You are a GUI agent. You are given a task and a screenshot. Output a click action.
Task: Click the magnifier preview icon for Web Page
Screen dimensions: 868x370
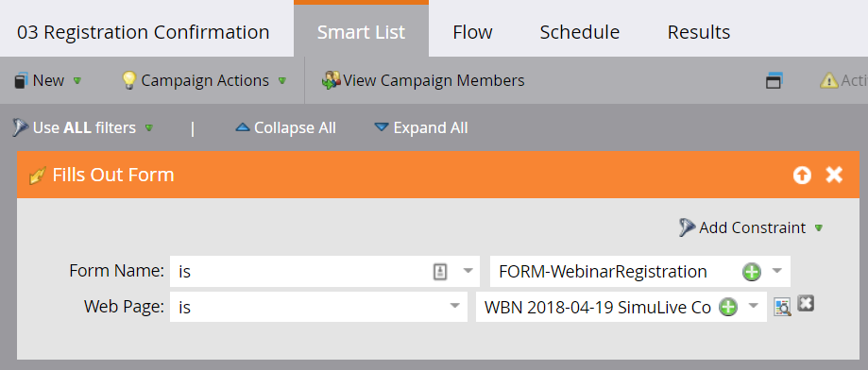pos(782,307)
